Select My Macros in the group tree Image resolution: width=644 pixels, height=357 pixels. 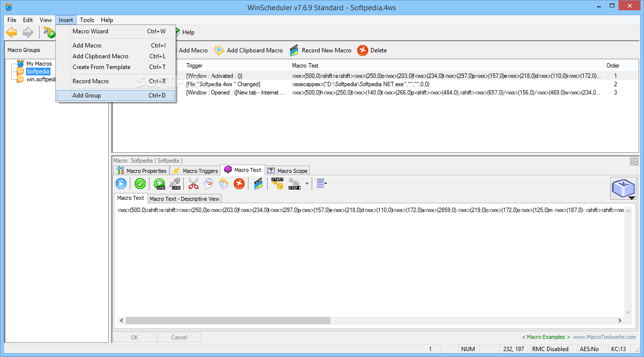pos(39,64)
